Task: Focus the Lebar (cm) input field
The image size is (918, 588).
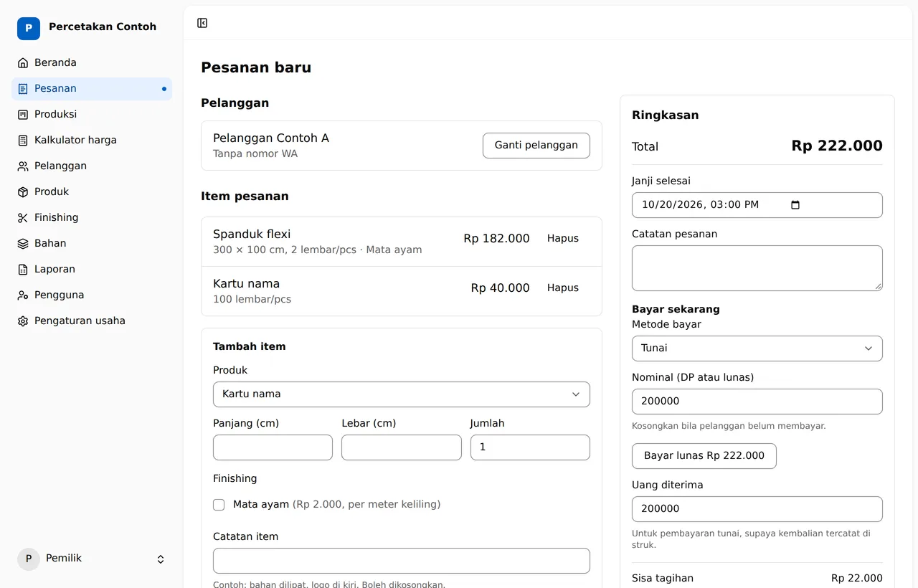Action: point(402,447)
